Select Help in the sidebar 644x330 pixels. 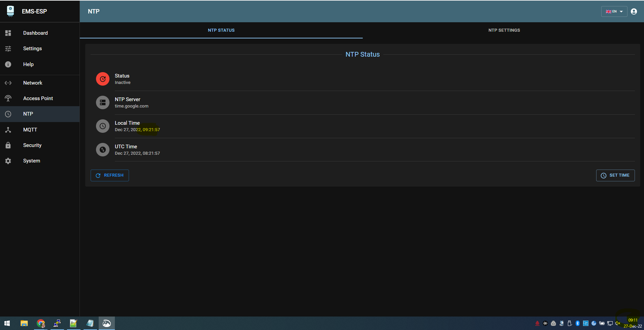point(28,64)
